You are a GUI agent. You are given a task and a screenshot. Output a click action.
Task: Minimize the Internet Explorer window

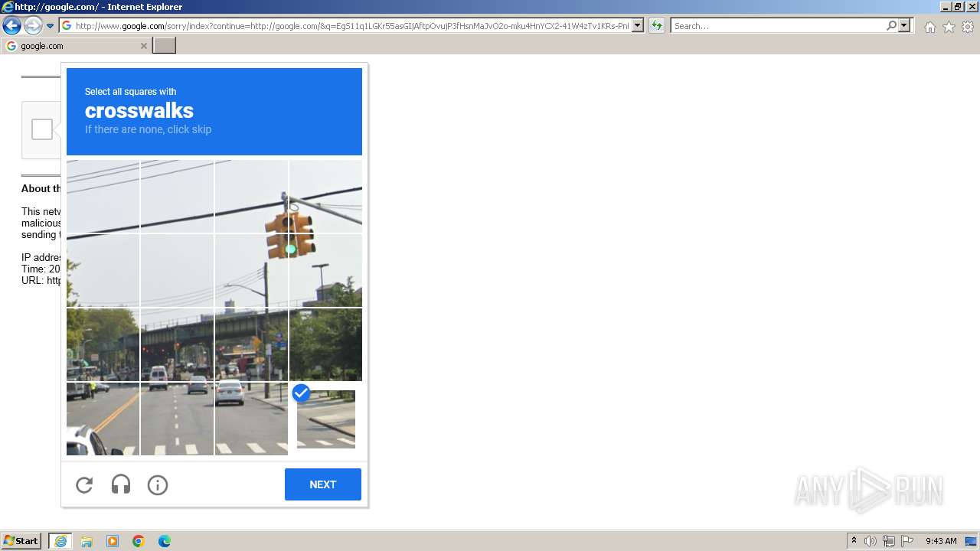[x=946, y=7]
